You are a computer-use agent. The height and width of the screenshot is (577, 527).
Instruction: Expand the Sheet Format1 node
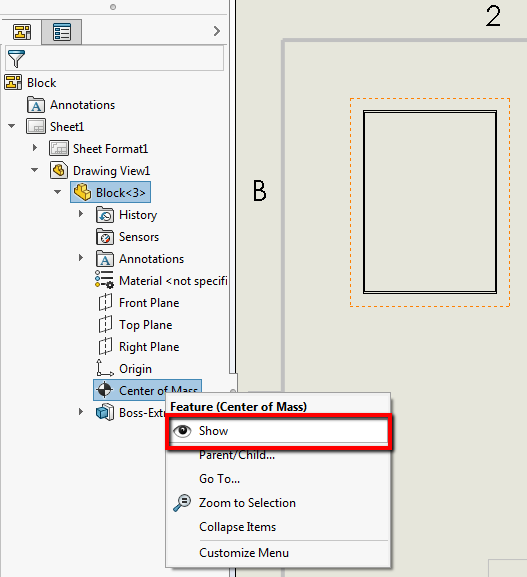point(35,148)
